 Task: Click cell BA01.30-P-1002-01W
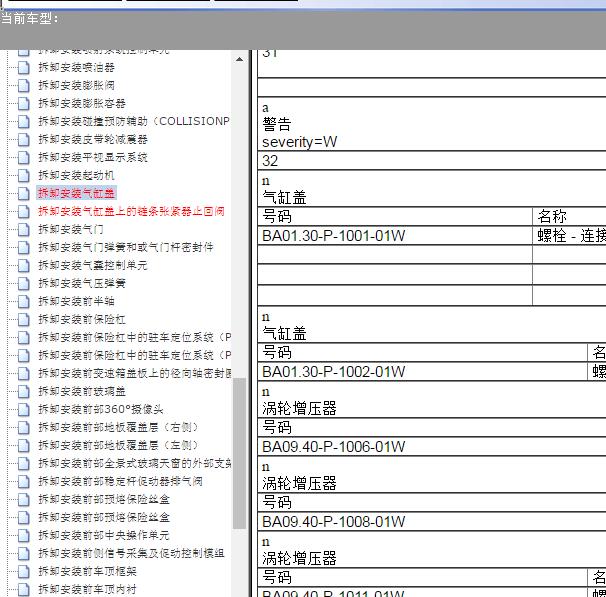click(x=422, y=372)
